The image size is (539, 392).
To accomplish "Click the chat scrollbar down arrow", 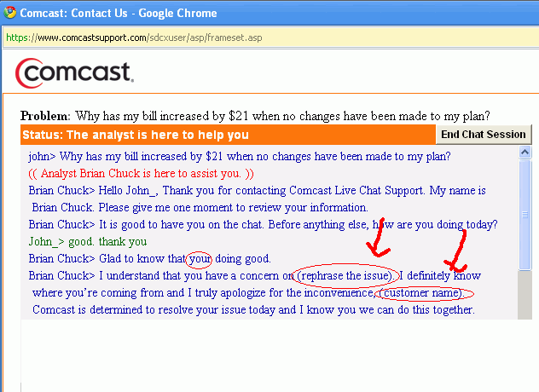I will tap(525, 313).
